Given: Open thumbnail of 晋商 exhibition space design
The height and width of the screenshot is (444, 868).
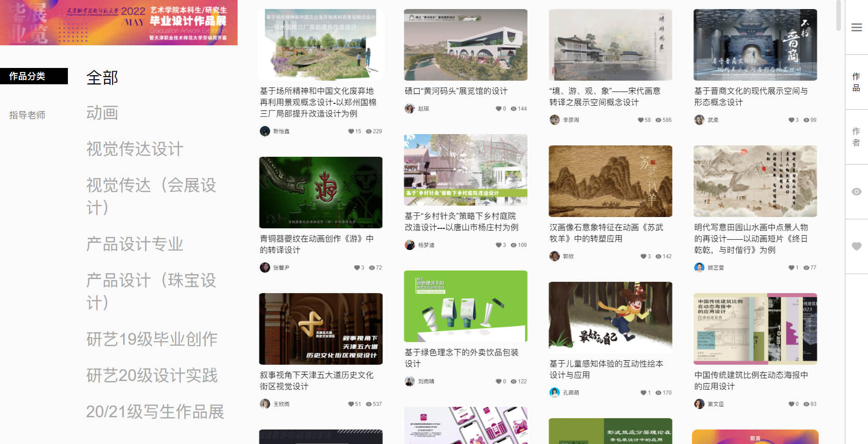Looking at the screenshot, I should click(x=755, y=45).
